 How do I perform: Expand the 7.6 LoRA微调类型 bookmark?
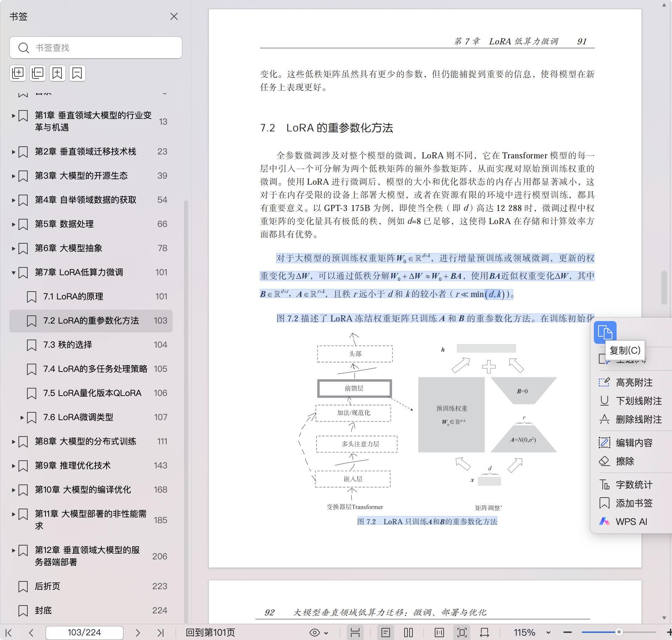pyautogui.click(x=22, y=417)
